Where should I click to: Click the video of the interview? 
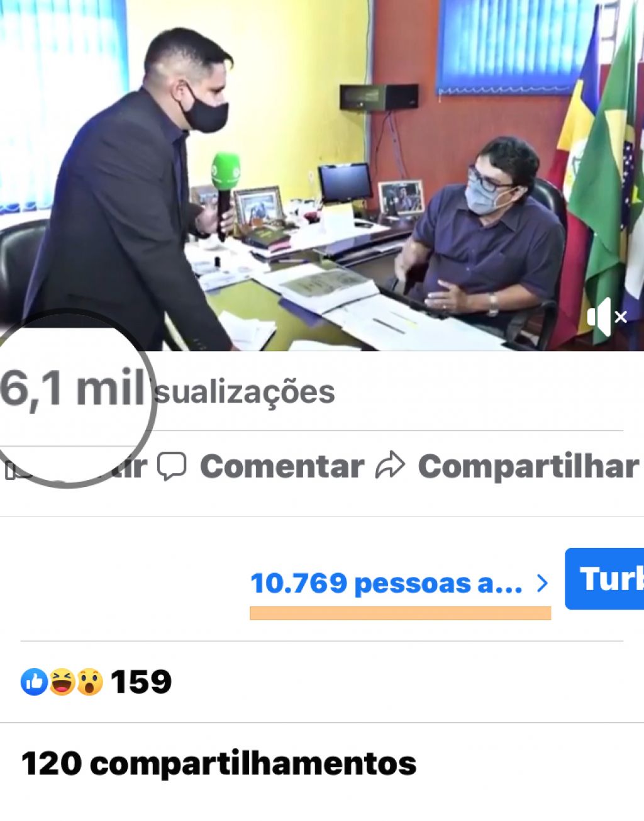coord(322,175)
